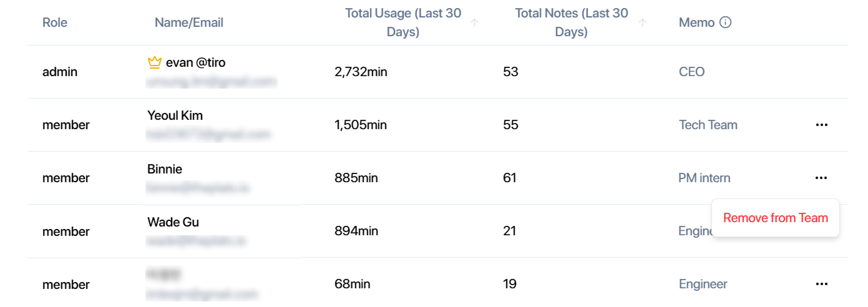
Task: Edit the Tech Team memo
Action: [708, 125]
